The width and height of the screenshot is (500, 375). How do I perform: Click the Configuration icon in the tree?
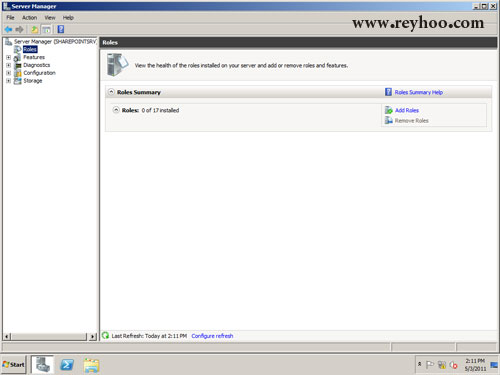[x=18, y=73]
